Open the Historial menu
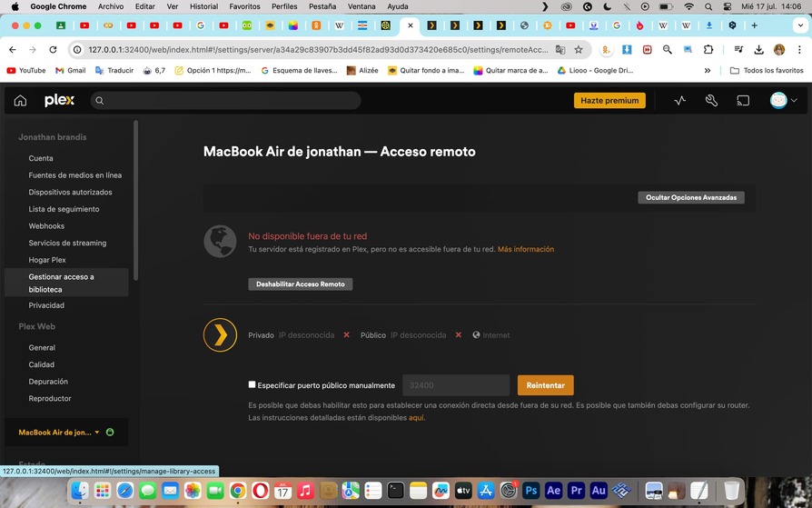The height and width of the screenshot is (508, 812). [x=203, y=6]
